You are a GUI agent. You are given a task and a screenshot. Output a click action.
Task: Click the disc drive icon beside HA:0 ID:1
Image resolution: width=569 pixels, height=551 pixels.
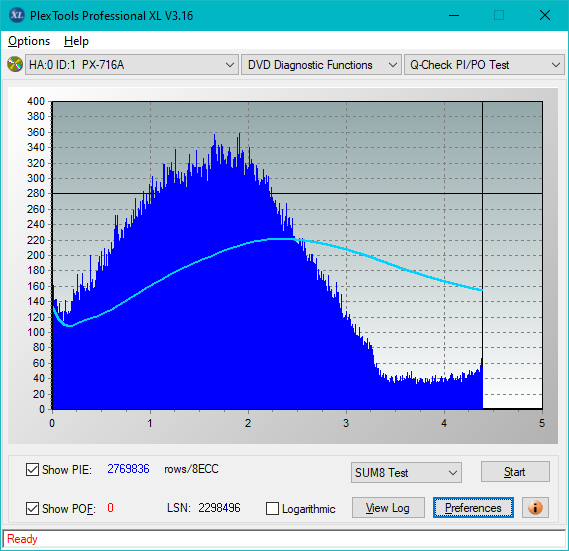(15, 64)
